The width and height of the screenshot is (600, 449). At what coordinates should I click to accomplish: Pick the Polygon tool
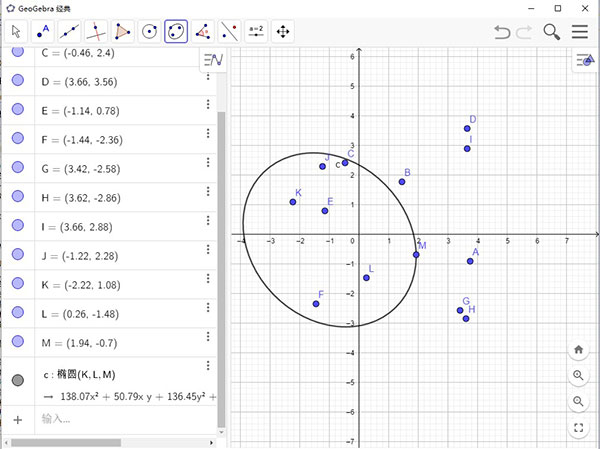(x=123, y=31)
